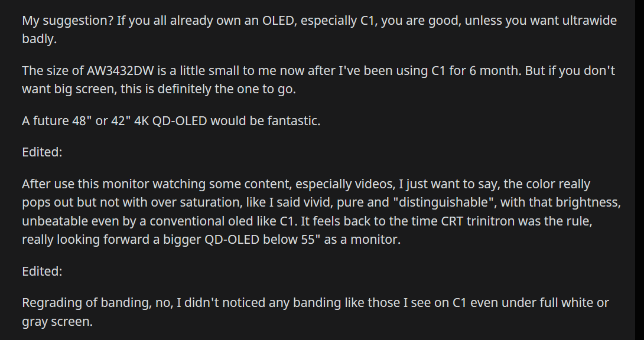Click the second 'Edited:' label
Viewport: 644px width, 340px height.
click(42, 271)
